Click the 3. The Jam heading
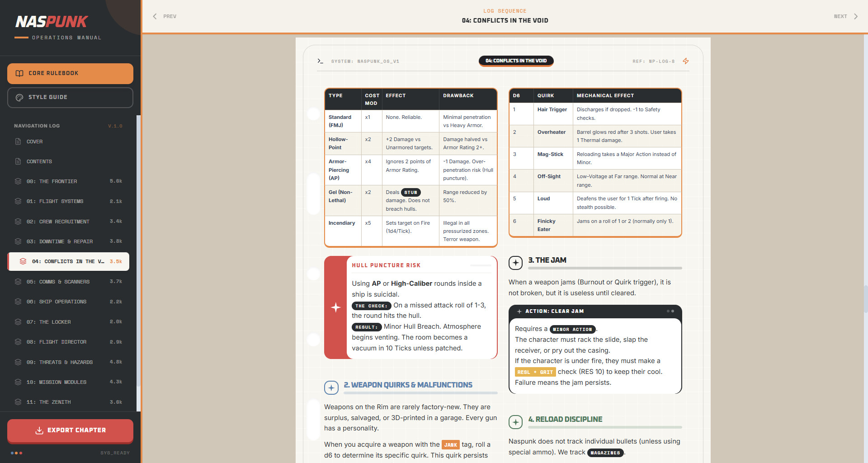The width and height of the screenshot is (868, 463). [547, 260]
